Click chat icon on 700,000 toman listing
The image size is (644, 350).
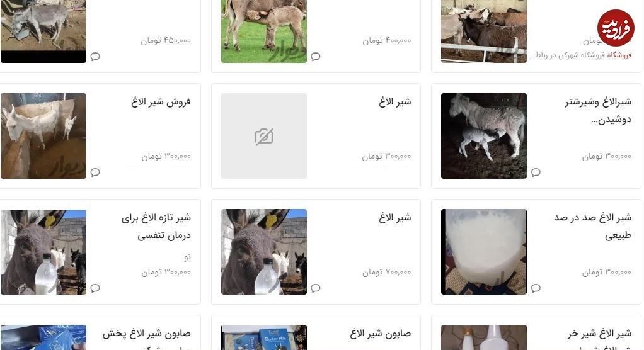316,288
